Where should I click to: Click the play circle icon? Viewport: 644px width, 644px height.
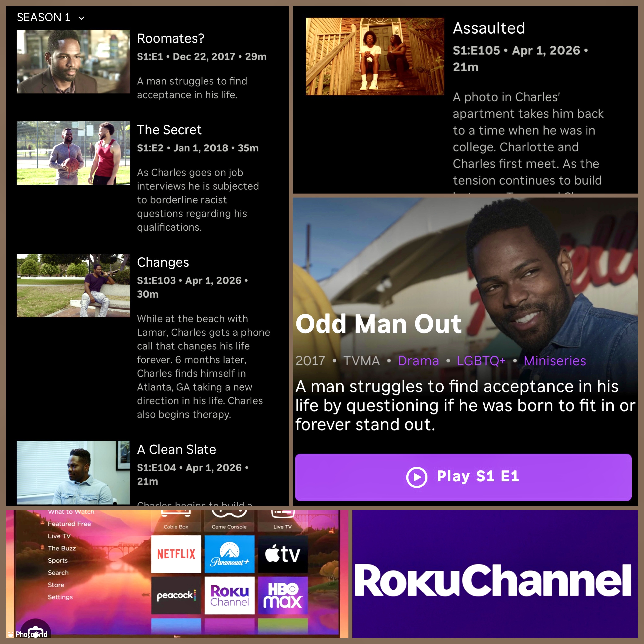pos(416,477)
